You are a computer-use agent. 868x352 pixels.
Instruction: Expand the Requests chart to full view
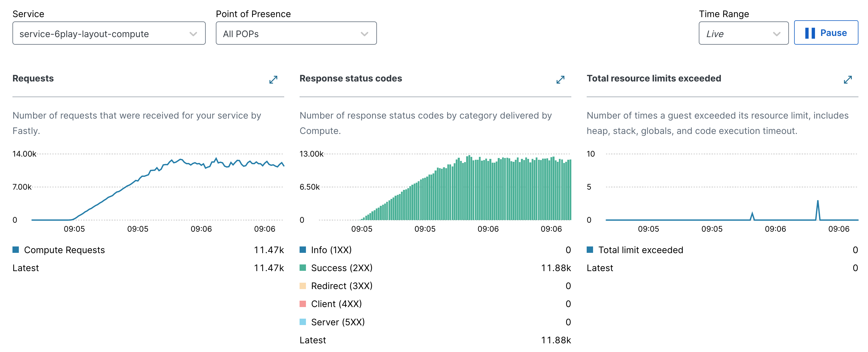(x=273, y=79)
